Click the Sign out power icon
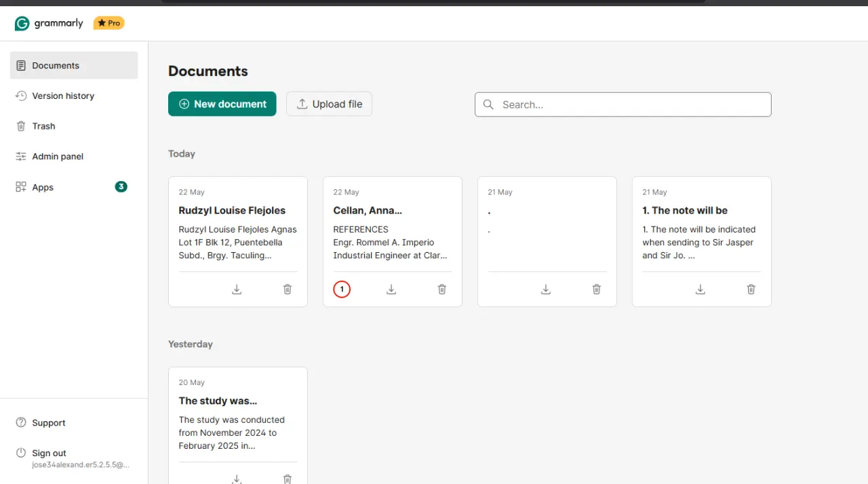Screen dimensions: 868x484 click(x=21, y=453)
